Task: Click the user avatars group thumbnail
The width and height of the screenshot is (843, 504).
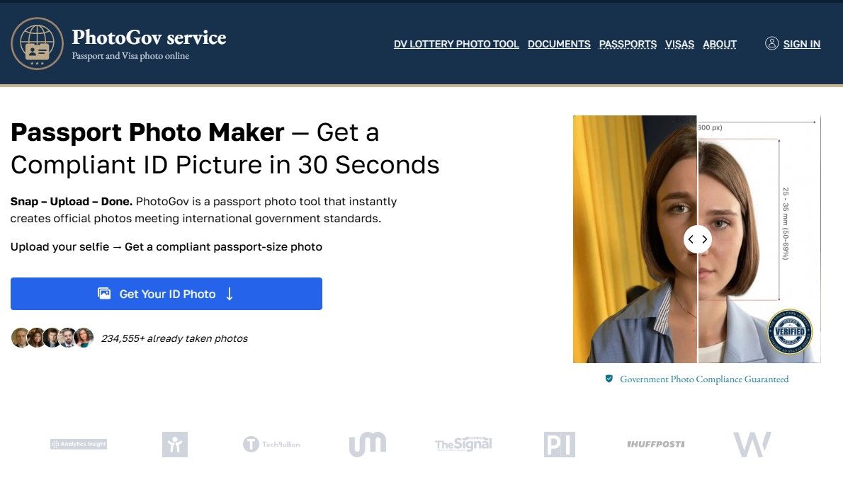Action: pyautogui.click(x=52, y=338)
